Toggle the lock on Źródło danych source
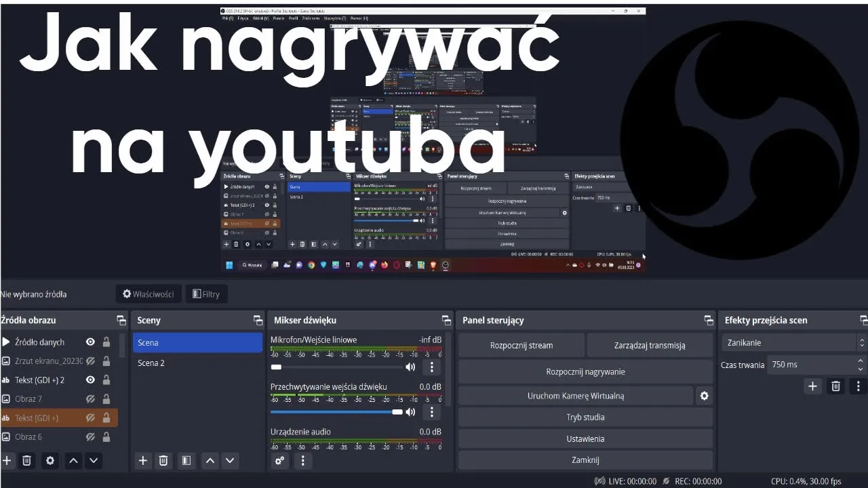868x488 pixels. [x=106, y=342]
